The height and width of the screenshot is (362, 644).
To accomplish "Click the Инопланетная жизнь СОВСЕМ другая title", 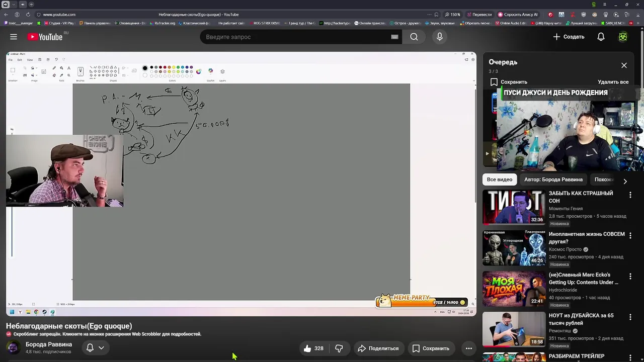I will (587, 238).
